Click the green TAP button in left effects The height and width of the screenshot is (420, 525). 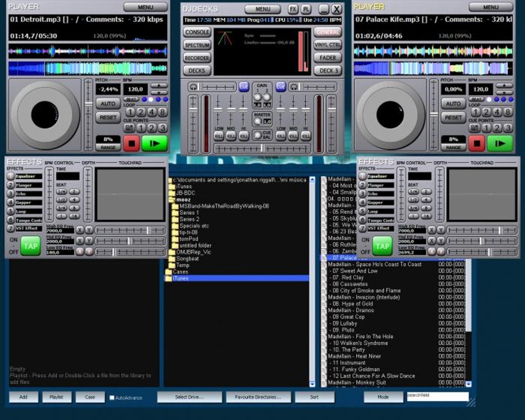pyautogui.click(x=30, y=246)
